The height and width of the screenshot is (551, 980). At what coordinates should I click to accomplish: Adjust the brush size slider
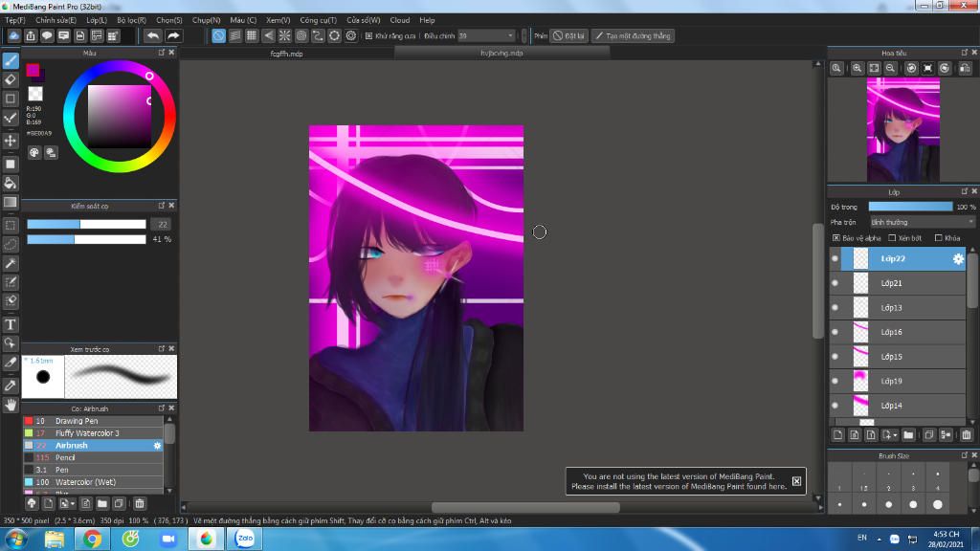tap(86, 224)
